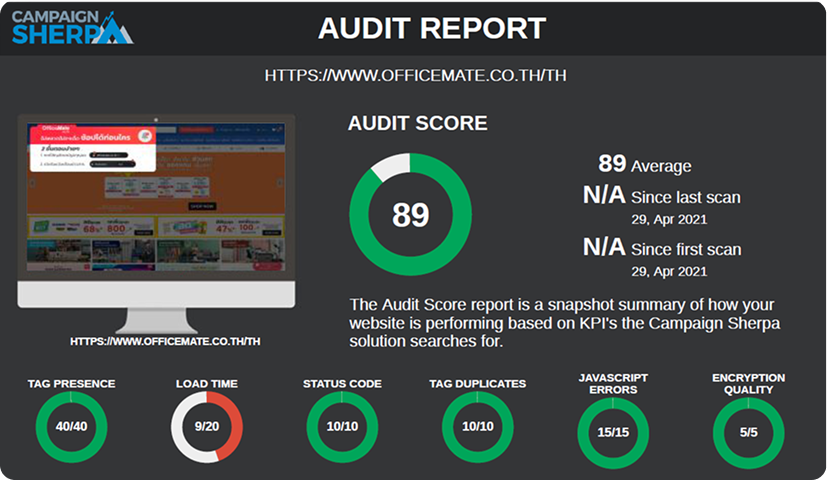
Task: Click the STATUS CODE label
Action: (x=342, y=383)
